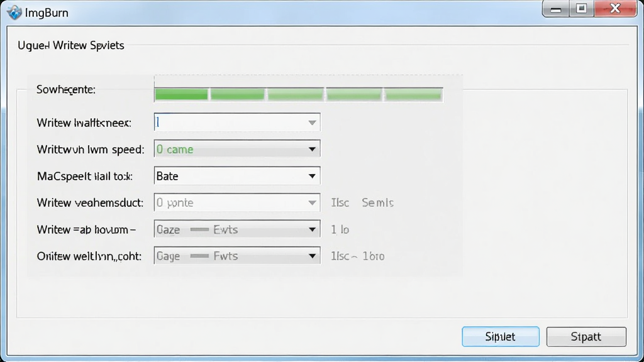Click the 'Oritew weltlvnn,,coht:' label
644x362 pixels.
tap(89, 256)
